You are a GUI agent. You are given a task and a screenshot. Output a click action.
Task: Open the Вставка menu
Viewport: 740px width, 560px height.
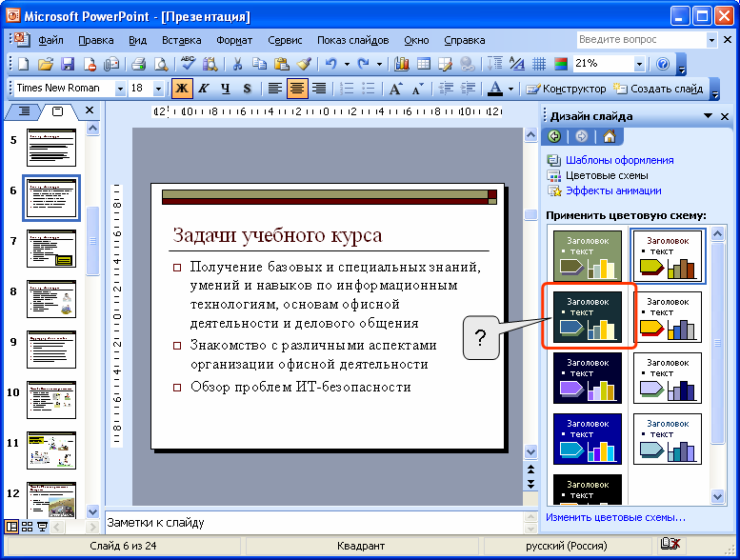(181, 41)
